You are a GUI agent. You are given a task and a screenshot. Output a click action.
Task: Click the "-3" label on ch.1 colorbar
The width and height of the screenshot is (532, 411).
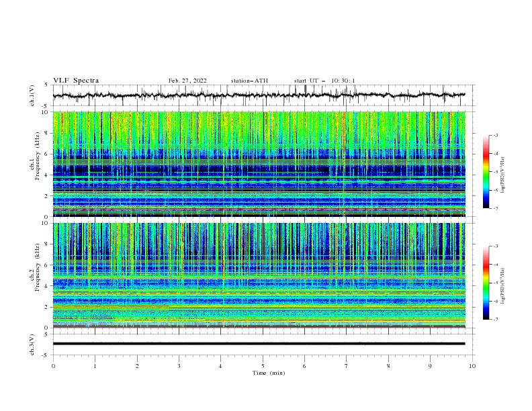point(495,135)
